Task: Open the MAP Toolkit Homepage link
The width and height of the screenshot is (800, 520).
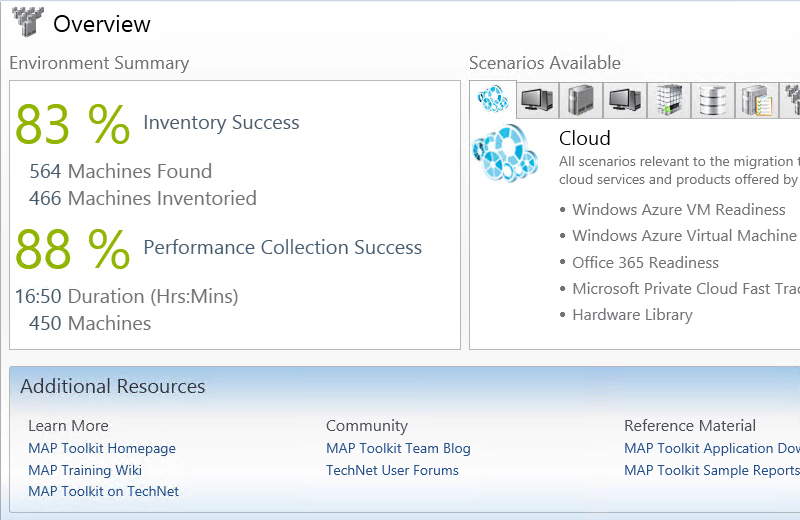Action: pos(102,449)
